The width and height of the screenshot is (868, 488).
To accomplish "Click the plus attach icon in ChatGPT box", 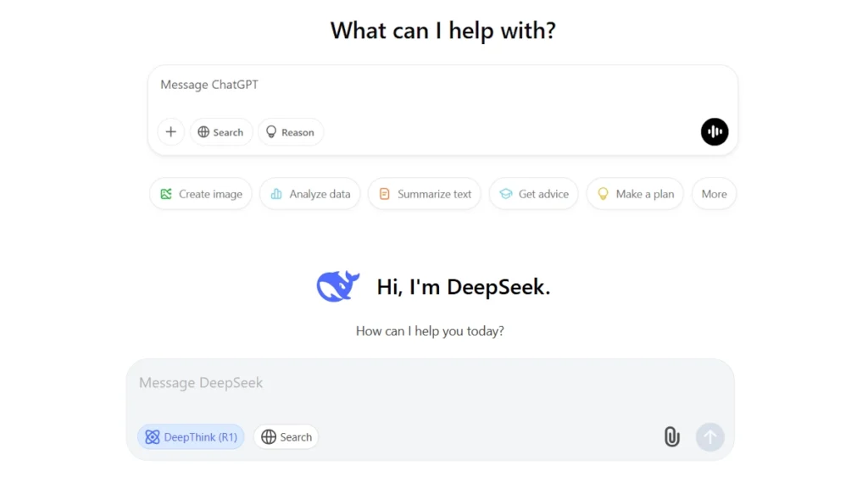I will point(170,131).
